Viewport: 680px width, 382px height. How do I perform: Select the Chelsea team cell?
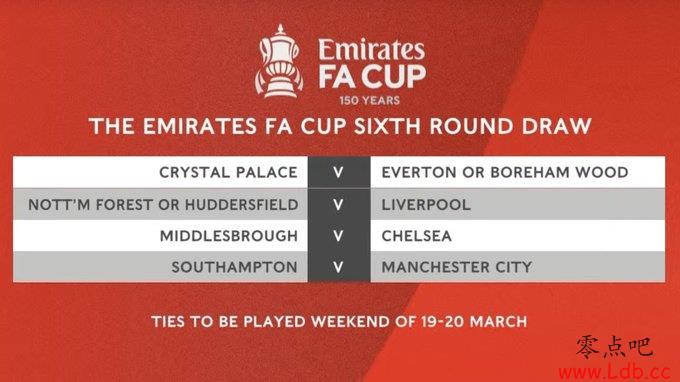tap(518, 236)
